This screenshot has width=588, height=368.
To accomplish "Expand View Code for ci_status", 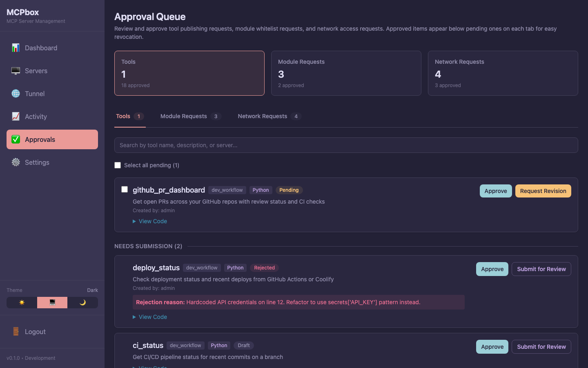I will point(150,366).
